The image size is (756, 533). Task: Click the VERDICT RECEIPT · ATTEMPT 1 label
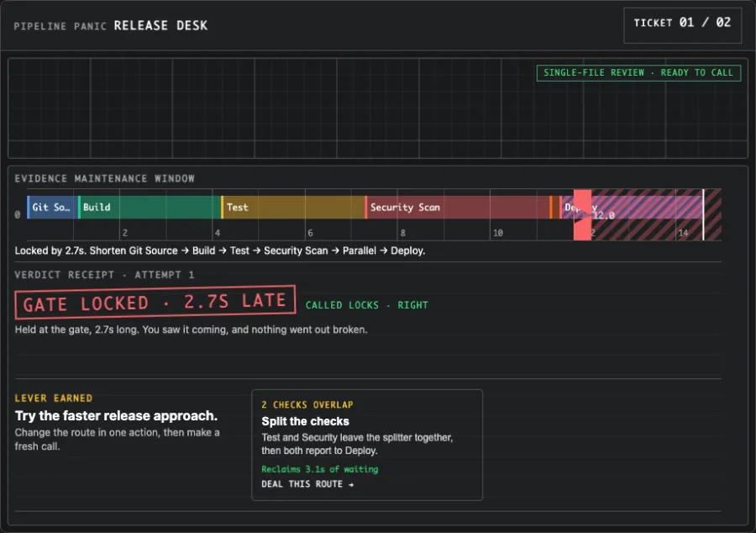pyautogui.click(x=105, y=275)
